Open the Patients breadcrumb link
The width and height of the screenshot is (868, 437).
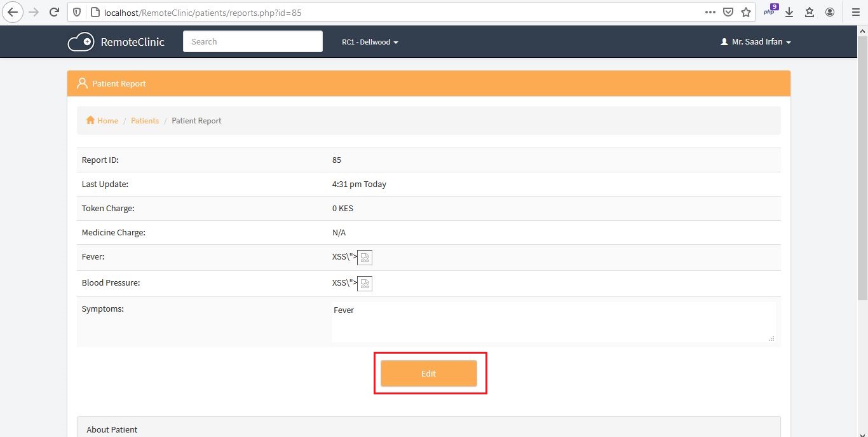(145, 120)
